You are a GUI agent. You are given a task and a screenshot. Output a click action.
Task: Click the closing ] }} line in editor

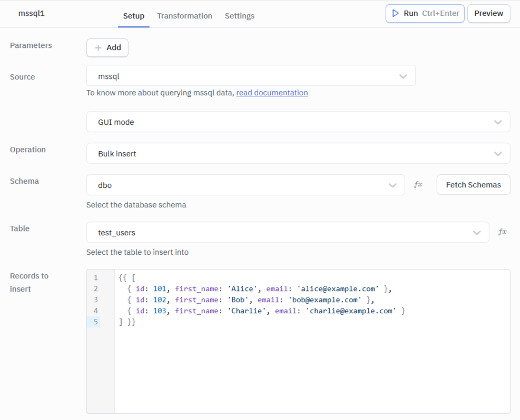click(x=127, y=322)
